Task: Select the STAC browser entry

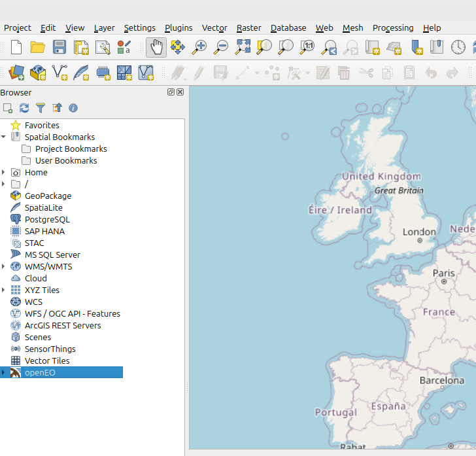Action: pos(34,243)
